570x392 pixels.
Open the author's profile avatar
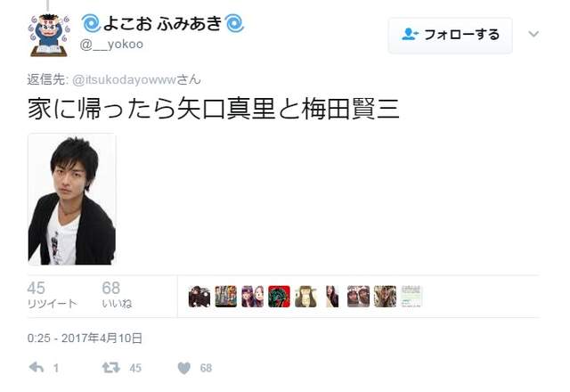pyautogui.click(x=49, y=36)
